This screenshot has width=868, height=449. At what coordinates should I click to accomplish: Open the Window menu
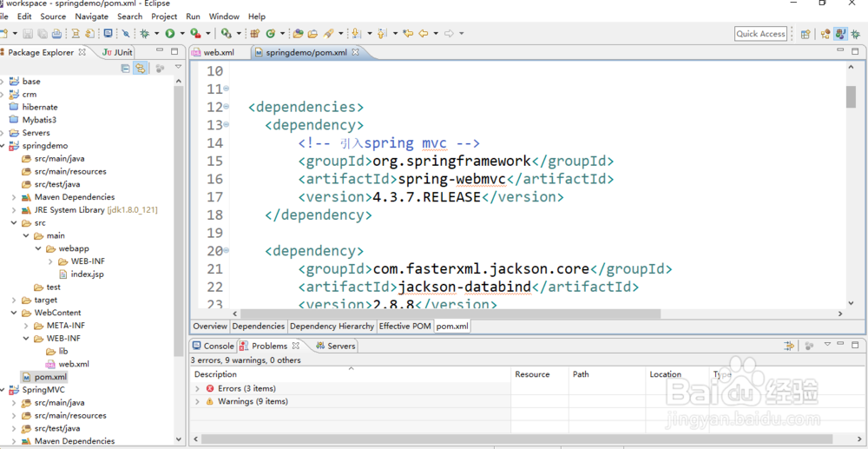[224, 17]
